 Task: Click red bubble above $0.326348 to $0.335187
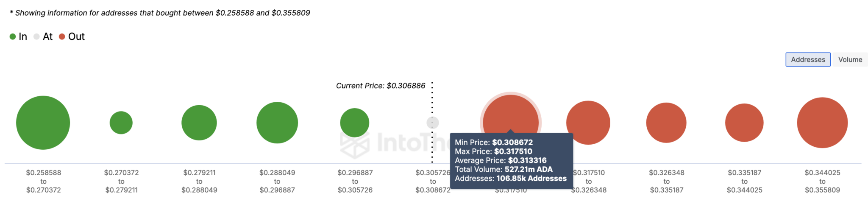pos(666,123)
